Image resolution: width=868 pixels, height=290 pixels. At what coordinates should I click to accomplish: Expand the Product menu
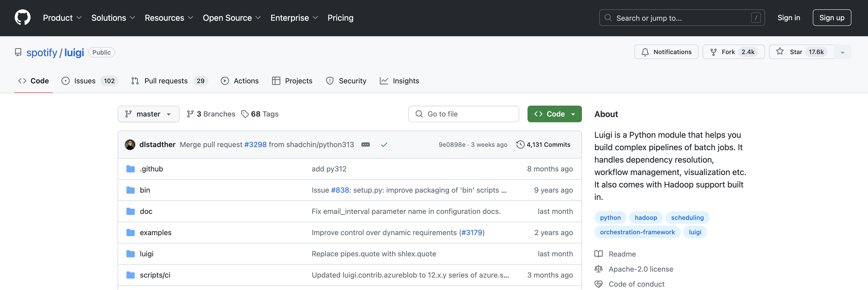(x=62, y=18)
